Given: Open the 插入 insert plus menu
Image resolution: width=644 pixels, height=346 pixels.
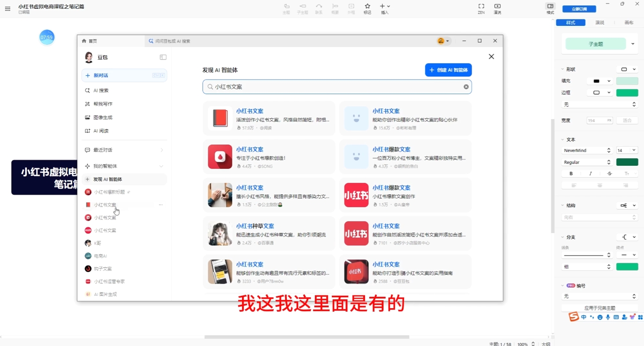Looking at the screenshot, I should tap(385, 8).
